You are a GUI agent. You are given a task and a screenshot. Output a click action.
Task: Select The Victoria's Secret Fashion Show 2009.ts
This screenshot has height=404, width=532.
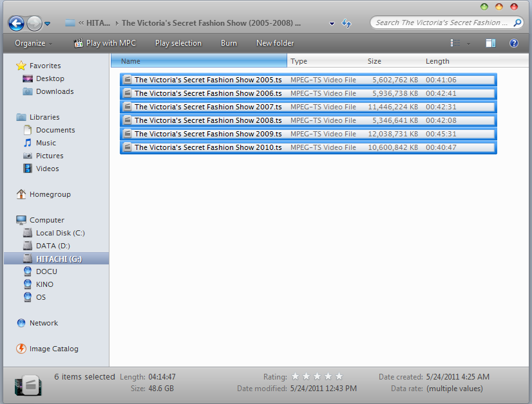pos(309,134)
